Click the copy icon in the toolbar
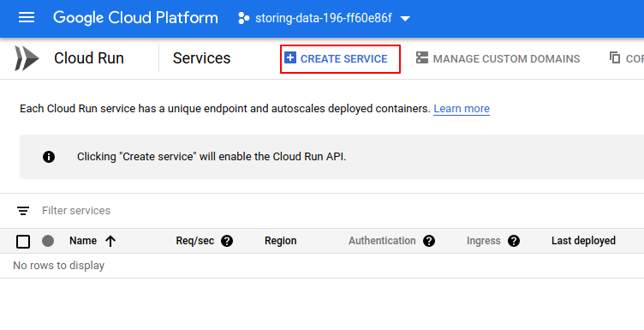Screen dimensions: 644x330 [615, 58]
